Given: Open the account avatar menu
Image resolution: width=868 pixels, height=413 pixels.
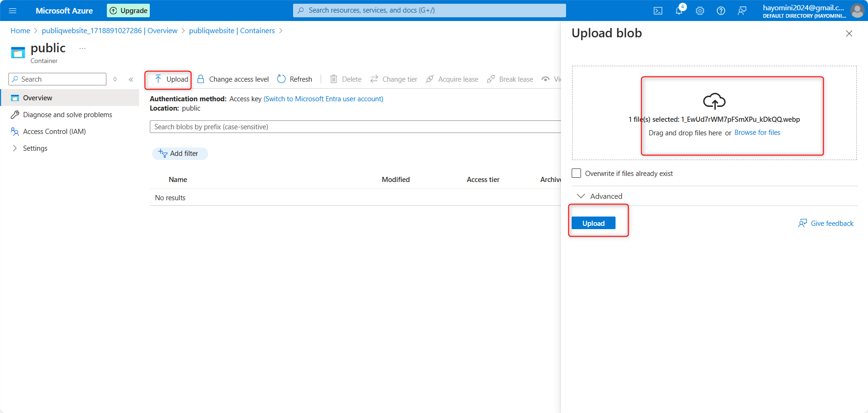Looking at the screenshot, I should coord(857,10).
